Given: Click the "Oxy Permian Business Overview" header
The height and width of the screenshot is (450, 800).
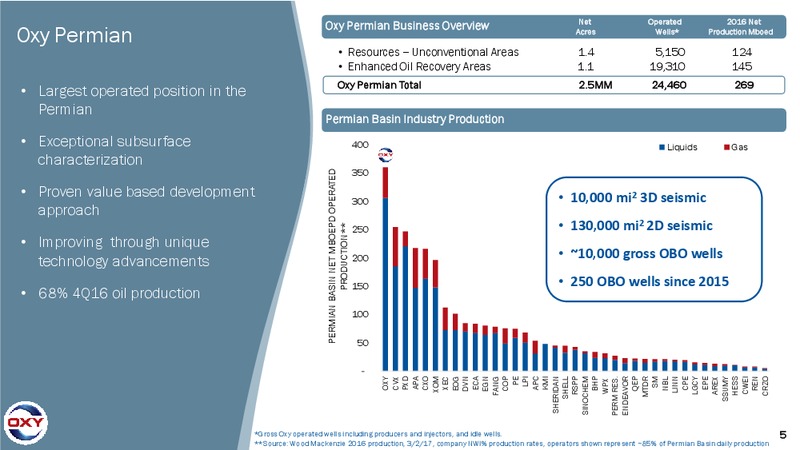Looking at the screenshot, I should pyautogui.click(x=407, y=26).
